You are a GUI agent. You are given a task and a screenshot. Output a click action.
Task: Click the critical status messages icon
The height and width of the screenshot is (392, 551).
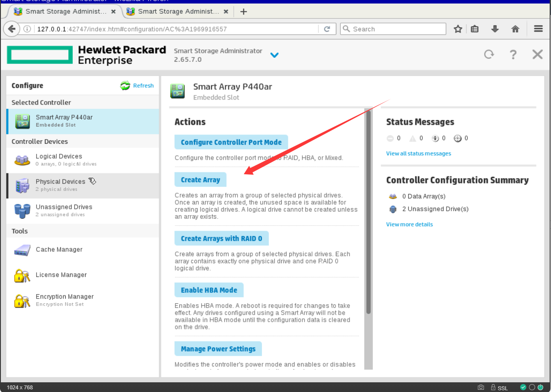point(390,138)
